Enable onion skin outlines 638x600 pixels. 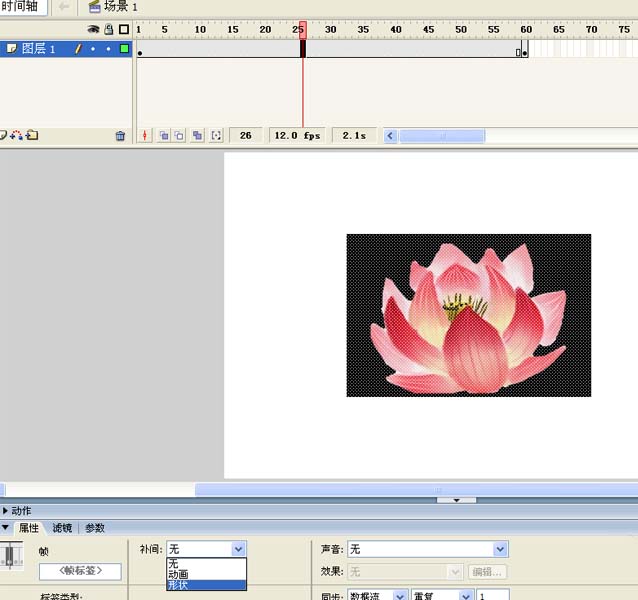179,135
